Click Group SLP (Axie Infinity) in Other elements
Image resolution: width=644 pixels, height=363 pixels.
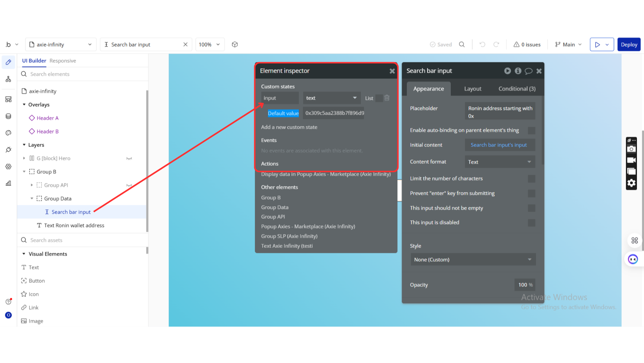[289, 236]
